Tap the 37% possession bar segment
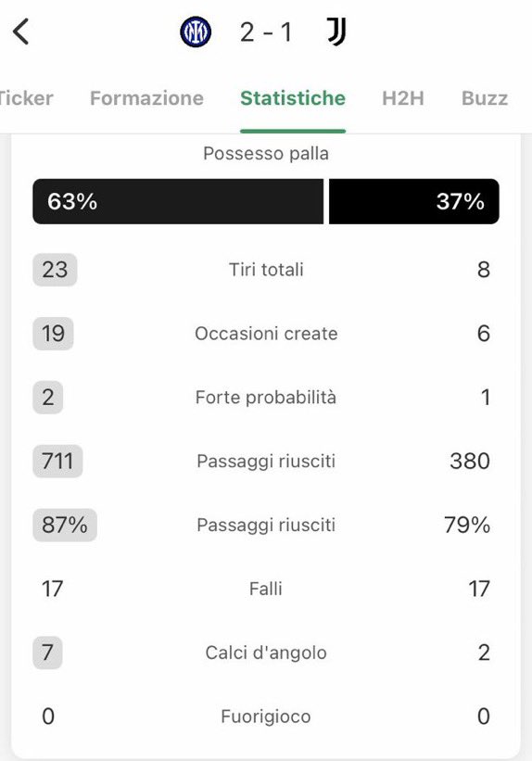 pos(414,201)
